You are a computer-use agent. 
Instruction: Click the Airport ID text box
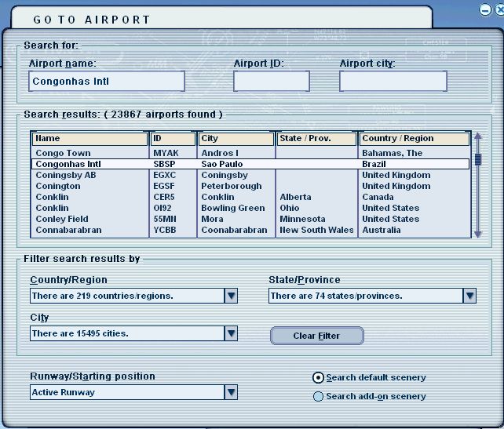(271, 81)
